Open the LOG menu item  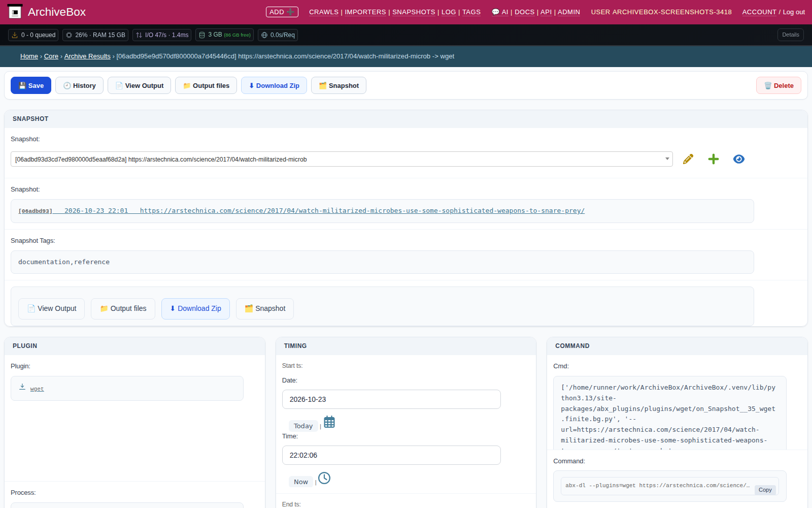point(449,12)
